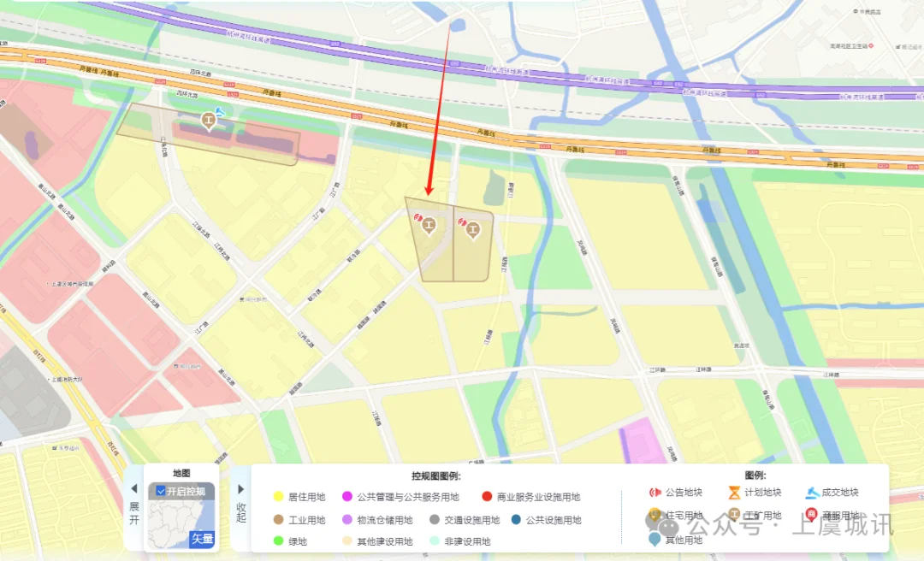
Task: Select the northwest industrial plot marker
Action: tap(207, 121)
